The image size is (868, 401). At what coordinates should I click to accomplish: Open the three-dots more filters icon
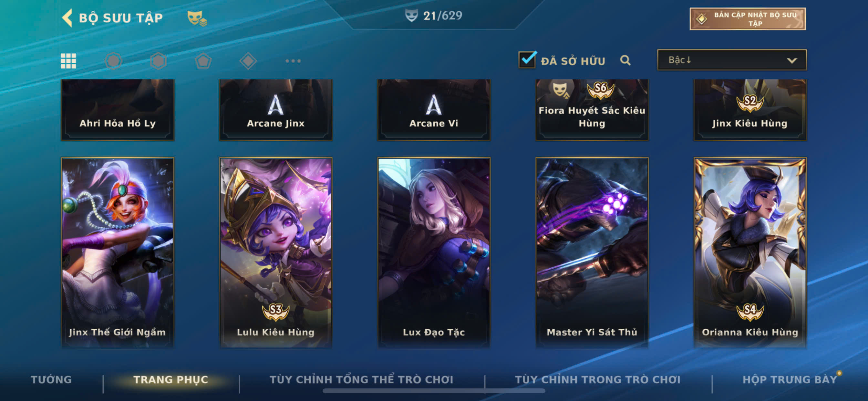coord(293,61)
